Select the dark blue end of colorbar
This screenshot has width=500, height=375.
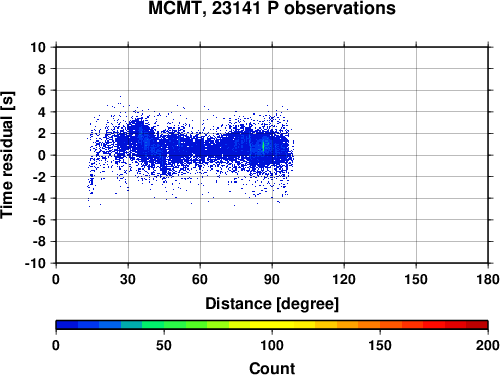point(67,325)
